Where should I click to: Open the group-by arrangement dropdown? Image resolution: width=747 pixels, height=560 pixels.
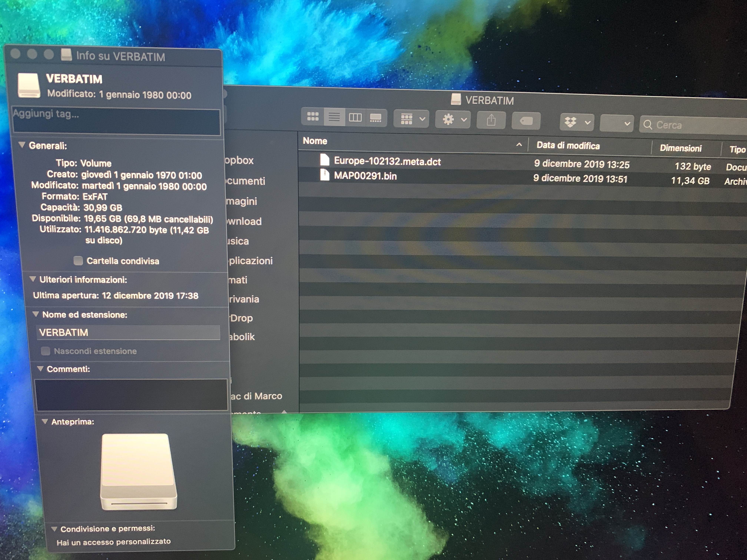pos(411,119)
